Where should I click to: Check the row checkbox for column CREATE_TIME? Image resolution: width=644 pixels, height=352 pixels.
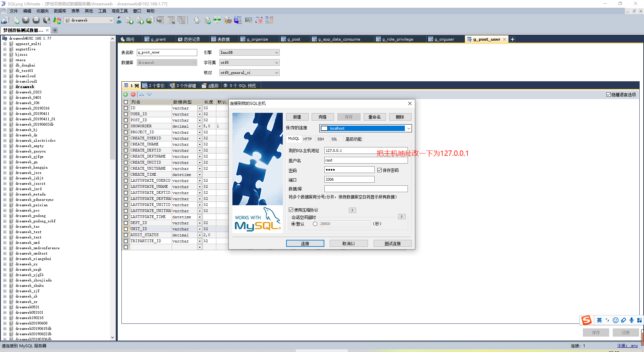pos(126,175)
